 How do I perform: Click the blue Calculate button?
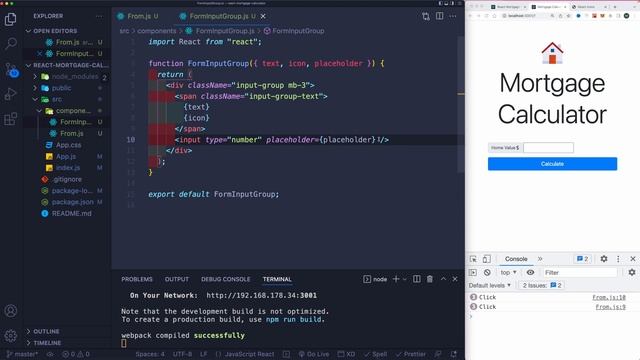click(552, 164)
